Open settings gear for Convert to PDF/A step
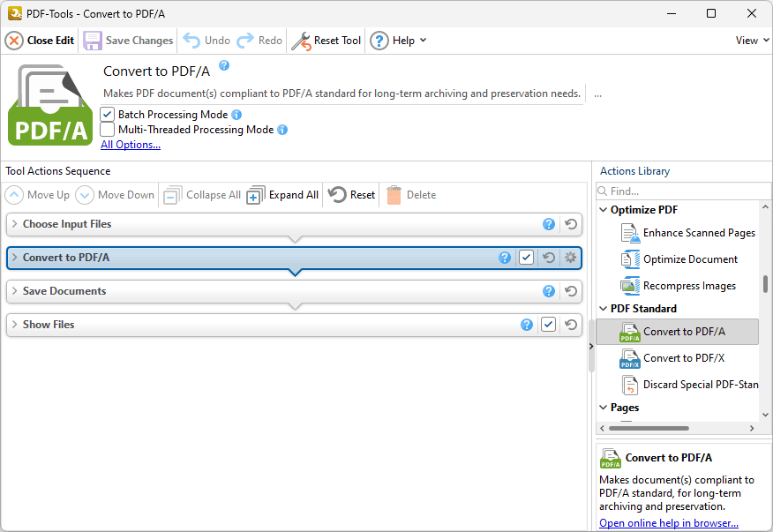Image resolution: width=773 pixels, height=532 pixels. 570,258
